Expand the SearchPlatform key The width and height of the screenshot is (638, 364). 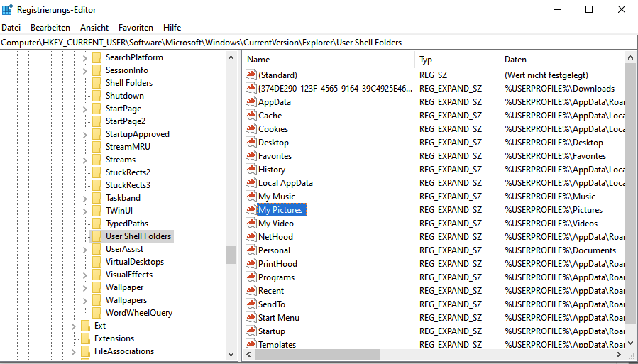tap(84, 57)
